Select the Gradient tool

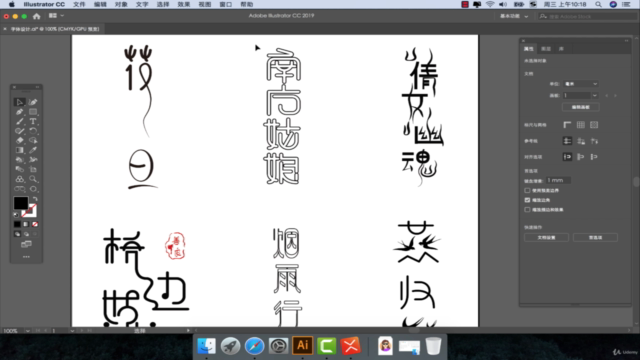click(19, 150)
